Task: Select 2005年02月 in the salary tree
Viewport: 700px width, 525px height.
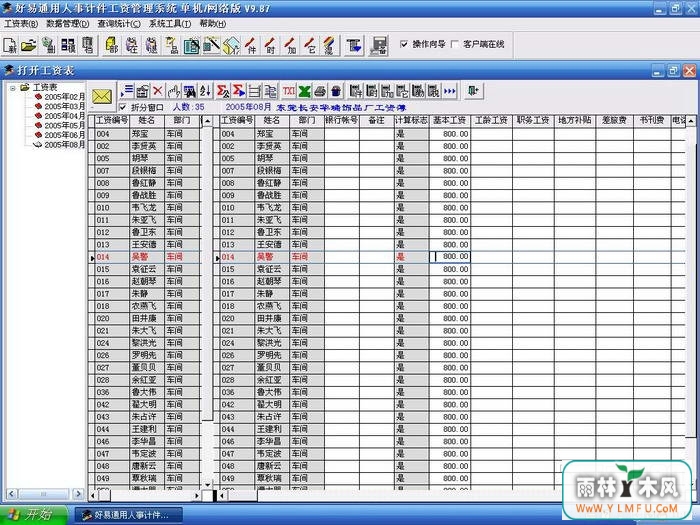Action: (64, 97)
